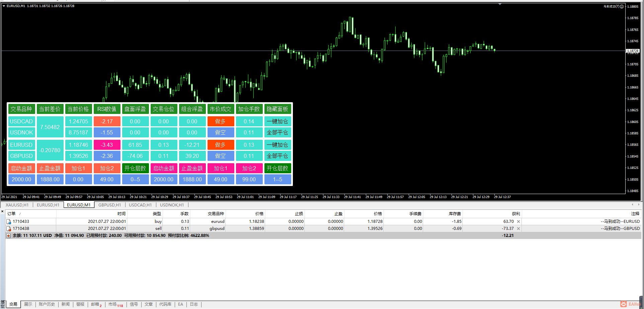The width and height of the screenshot is (644, 309).
Task: Switch to the EURUSD,H1 chart tab
Action: (x=48, y=205)
